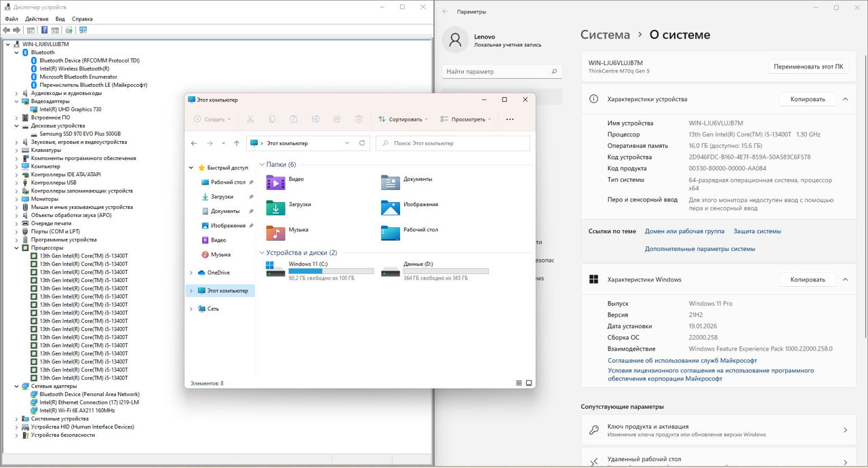Click the Explorer search field Поиск: Этот компьютер

453,143
